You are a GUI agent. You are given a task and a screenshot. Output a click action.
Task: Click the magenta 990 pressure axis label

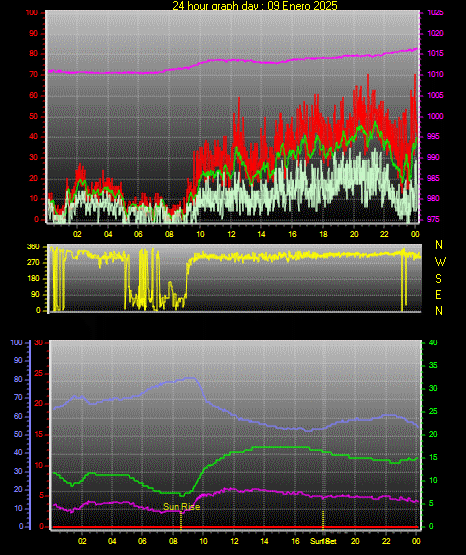pos(434,157)
